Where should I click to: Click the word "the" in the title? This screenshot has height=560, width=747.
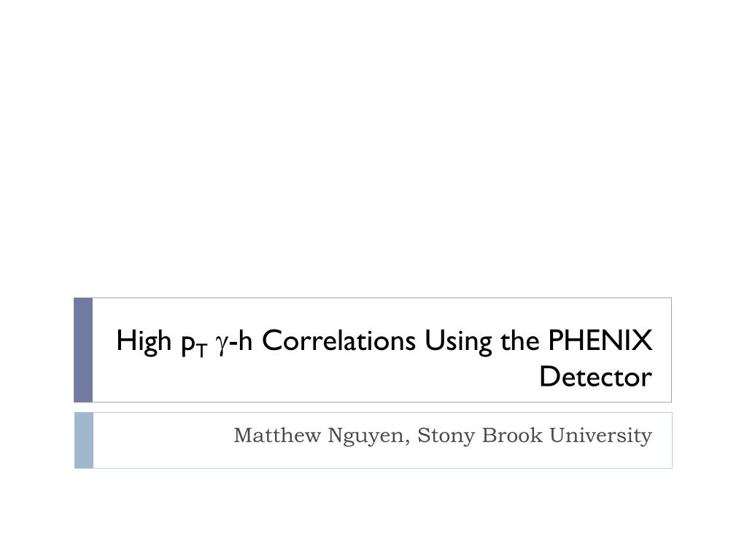[520, 341]
